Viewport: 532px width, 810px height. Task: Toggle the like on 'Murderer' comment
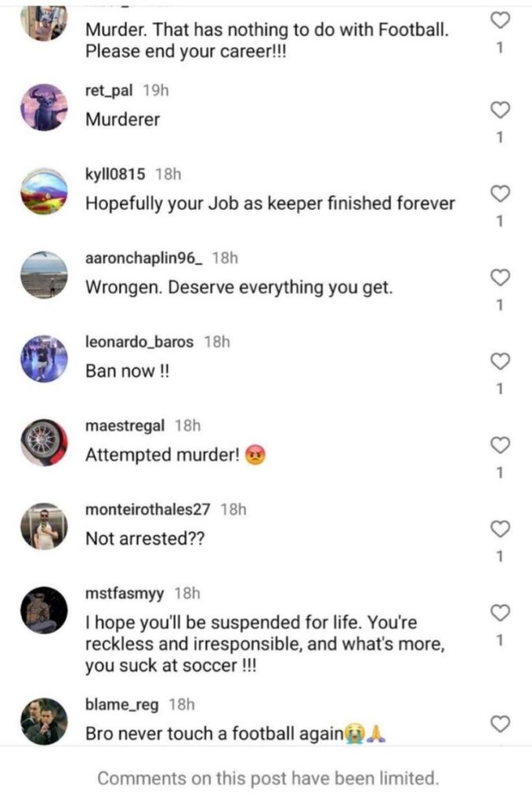[500, 110]
